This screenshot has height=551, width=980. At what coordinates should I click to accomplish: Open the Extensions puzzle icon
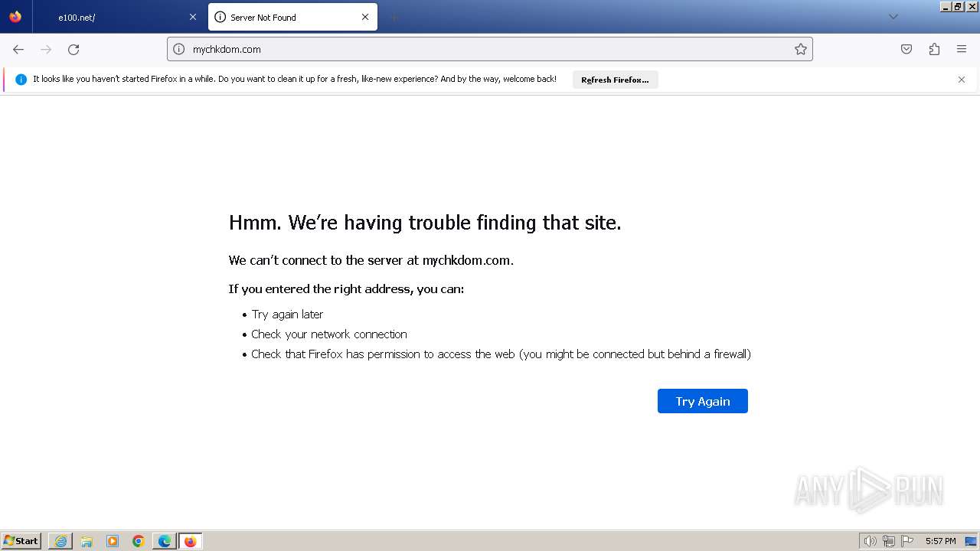coord(934,49)
